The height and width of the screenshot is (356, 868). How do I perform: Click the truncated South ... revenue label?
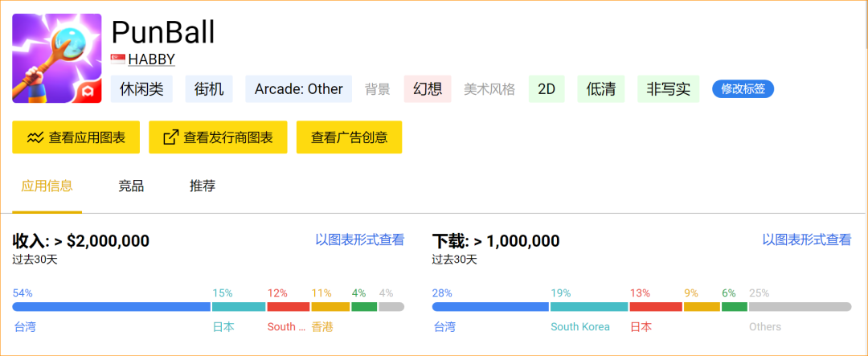coord(287,327)
